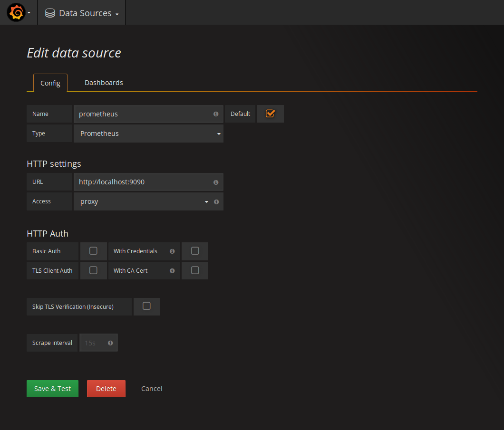Show the Scrape interval info icon
This screenshot has height=430, width=504.
pyautogui.click(x=110, y=343)
